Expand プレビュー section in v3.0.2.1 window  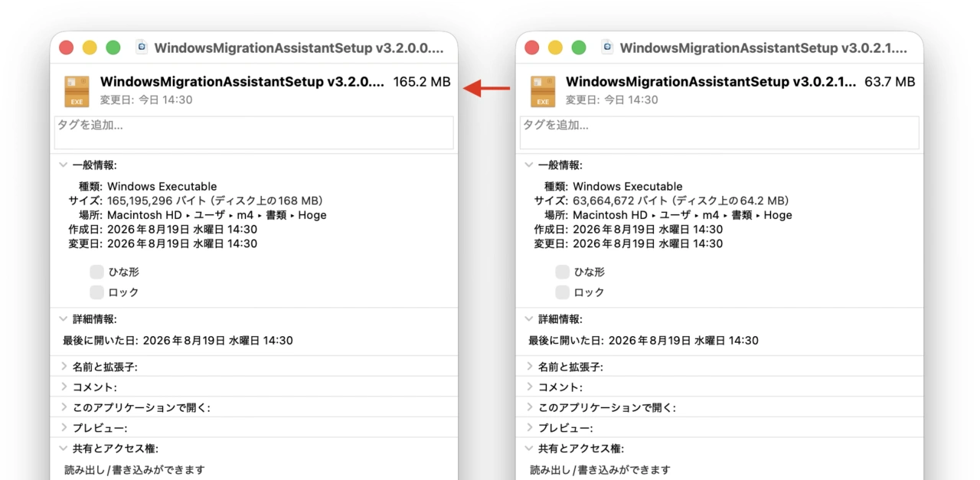(x=529, y=428)
